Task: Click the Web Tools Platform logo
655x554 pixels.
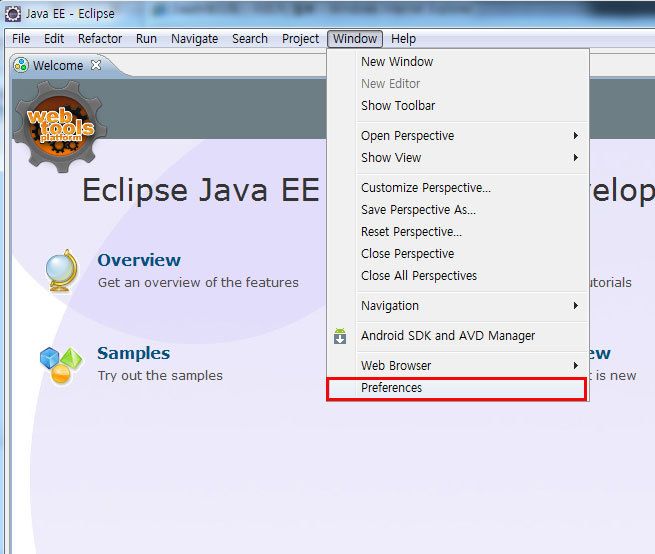Action: pos(59,126)
